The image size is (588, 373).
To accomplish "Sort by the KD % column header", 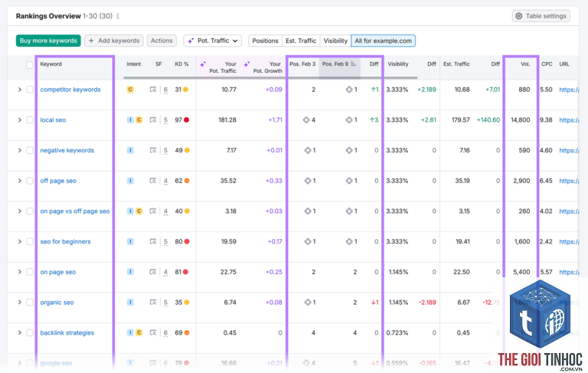I will point(181,64).
